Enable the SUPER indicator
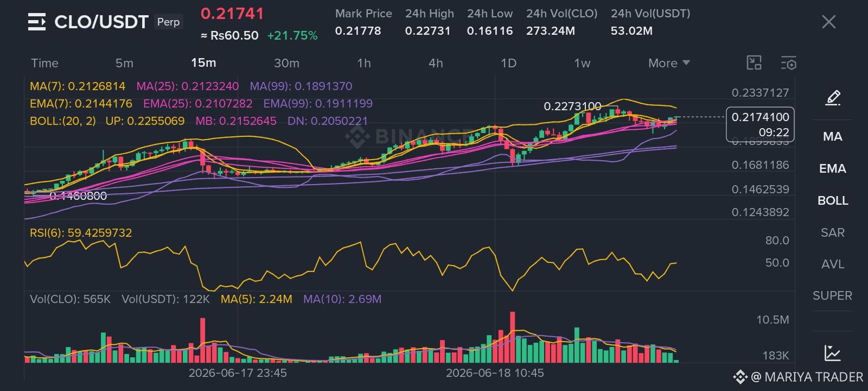The width and height of the screenshot is (868, 391). 833,295
